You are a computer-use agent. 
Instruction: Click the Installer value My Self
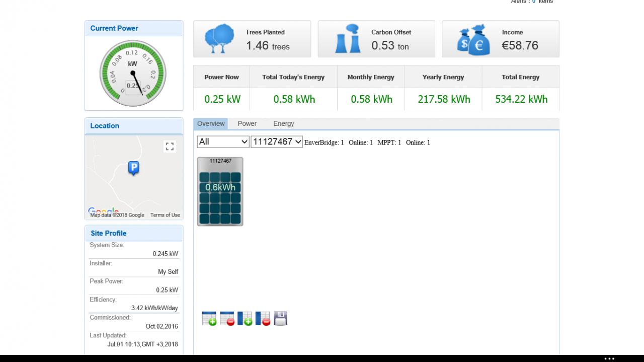point(168,272)
